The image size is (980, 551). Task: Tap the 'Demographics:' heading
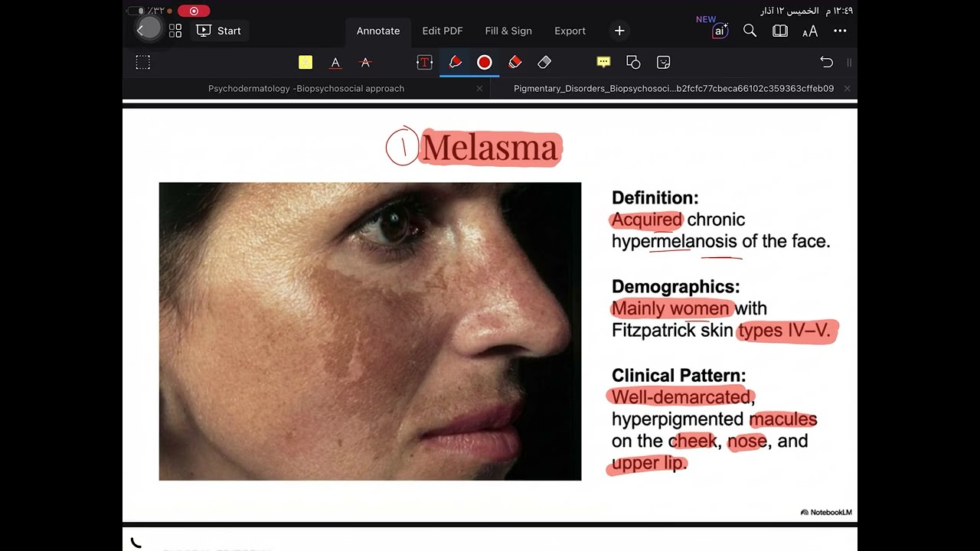pos(675,286)
